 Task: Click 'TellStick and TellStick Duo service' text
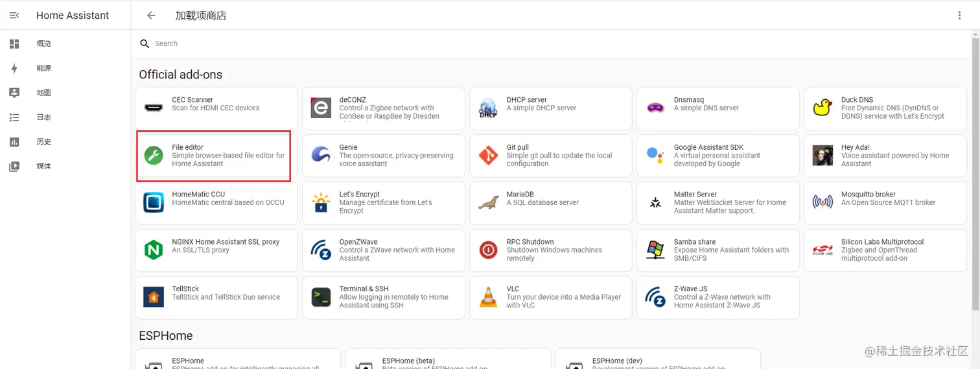(226, 297)
